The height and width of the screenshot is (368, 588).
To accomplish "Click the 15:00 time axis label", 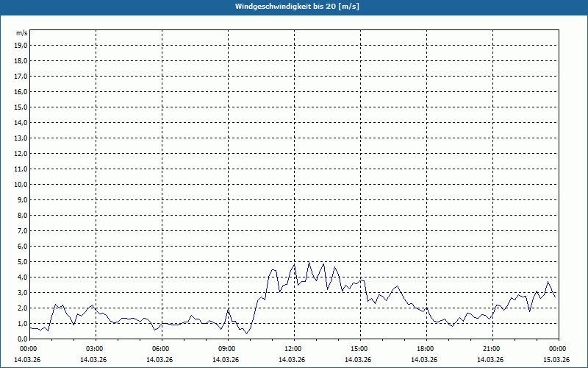I will pos(359,348).
